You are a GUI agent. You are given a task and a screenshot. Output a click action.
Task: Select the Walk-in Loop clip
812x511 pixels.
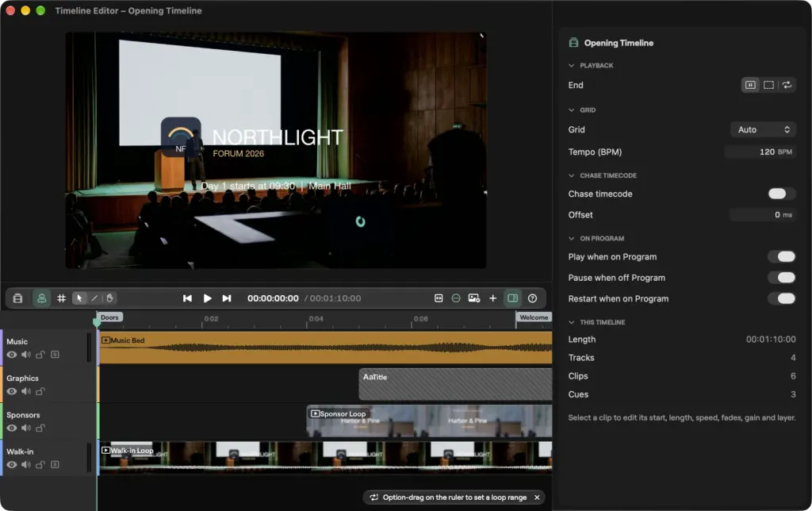[x=325, y=458]
